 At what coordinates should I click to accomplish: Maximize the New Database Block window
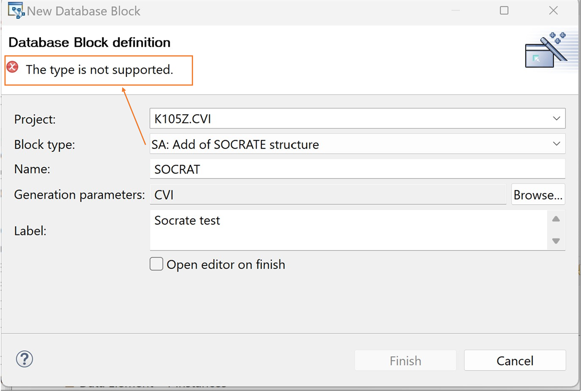504,11
